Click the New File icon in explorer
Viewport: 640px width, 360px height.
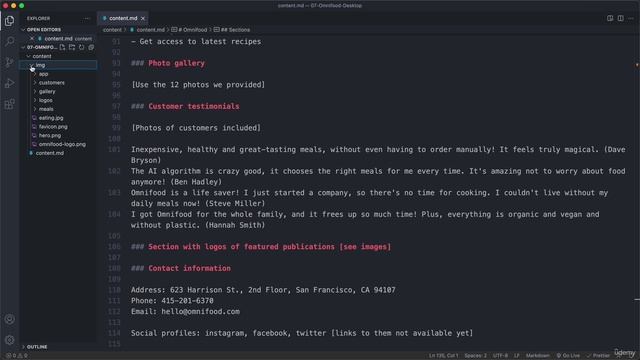point(62,47)
